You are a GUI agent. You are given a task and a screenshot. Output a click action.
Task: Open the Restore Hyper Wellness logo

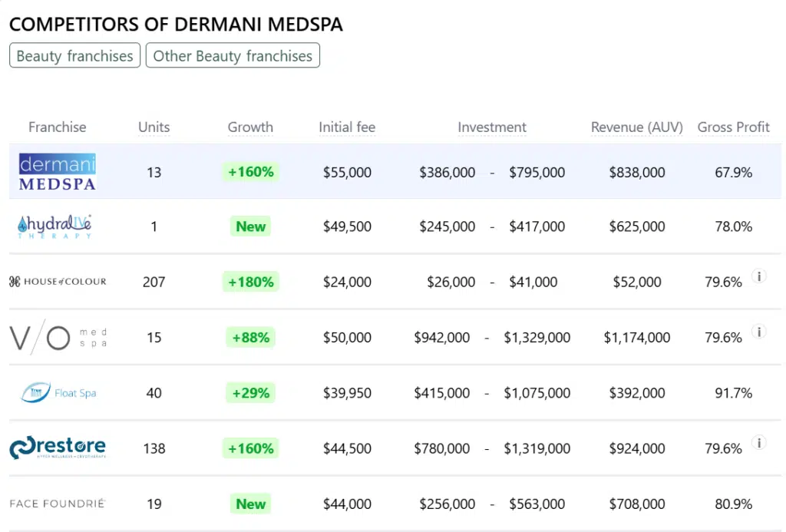[58, 448]
